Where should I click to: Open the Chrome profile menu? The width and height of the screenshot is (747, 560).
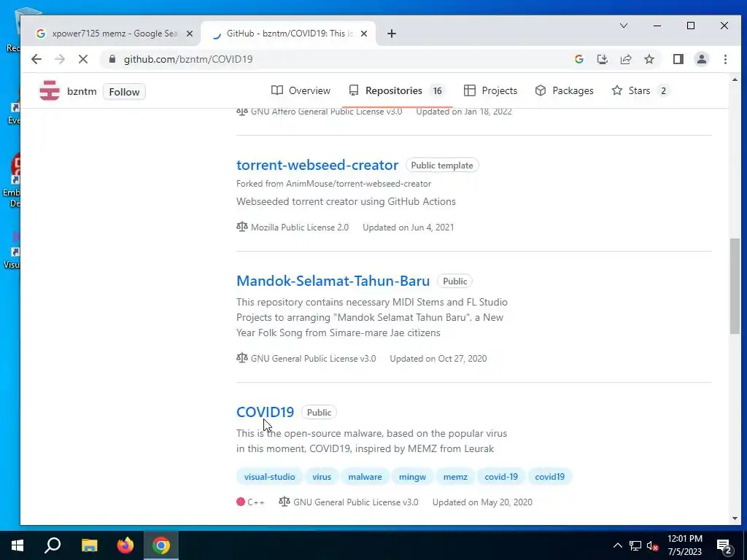(x=702, y=59)
